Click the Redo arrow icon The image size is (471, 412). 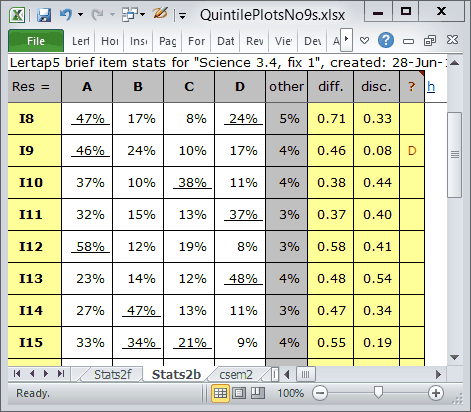98,15
